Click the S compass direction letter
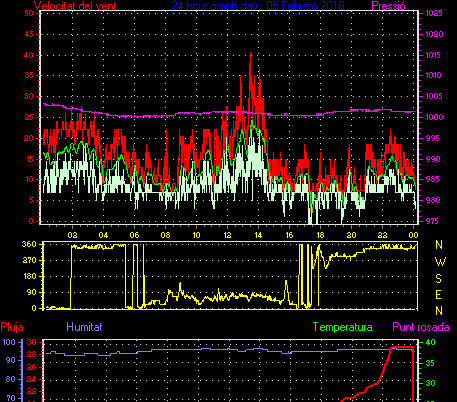The width and height of the screenshot is (457, 402). tap(439, 278)
